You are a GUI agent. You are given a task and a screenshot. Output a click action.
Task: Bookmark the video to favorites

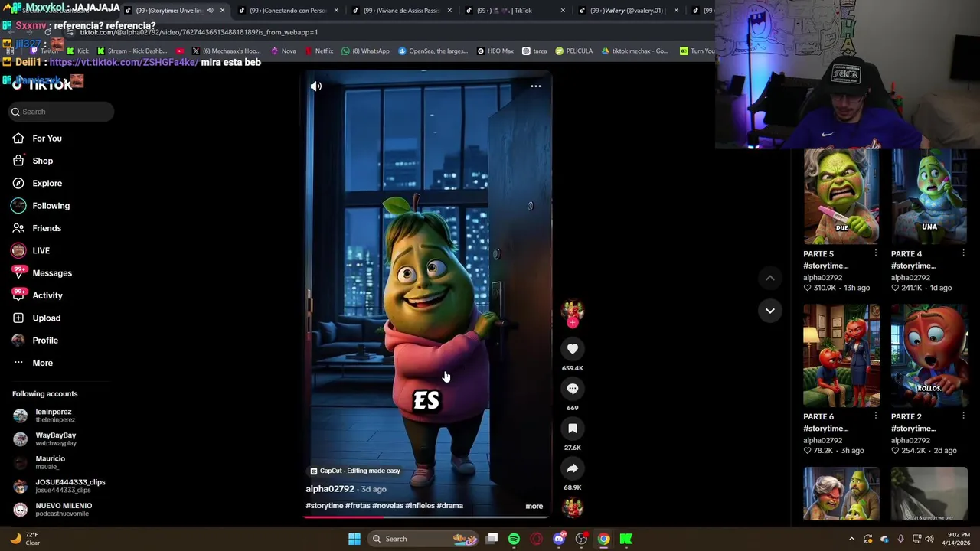pos(573,429)
